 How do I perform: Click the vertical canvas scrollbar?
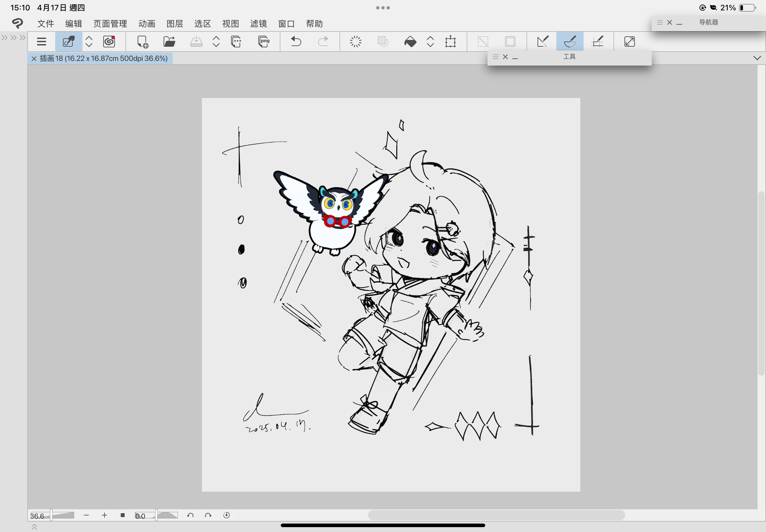pos(761,283)
